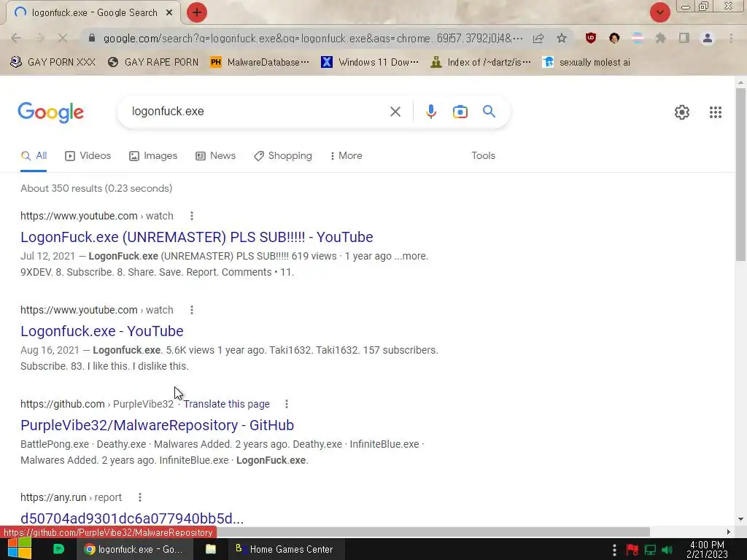Open the PurpleVibe32/MalwareRepository GitHub result
This screenshot has height=560, width=747.
158,425
